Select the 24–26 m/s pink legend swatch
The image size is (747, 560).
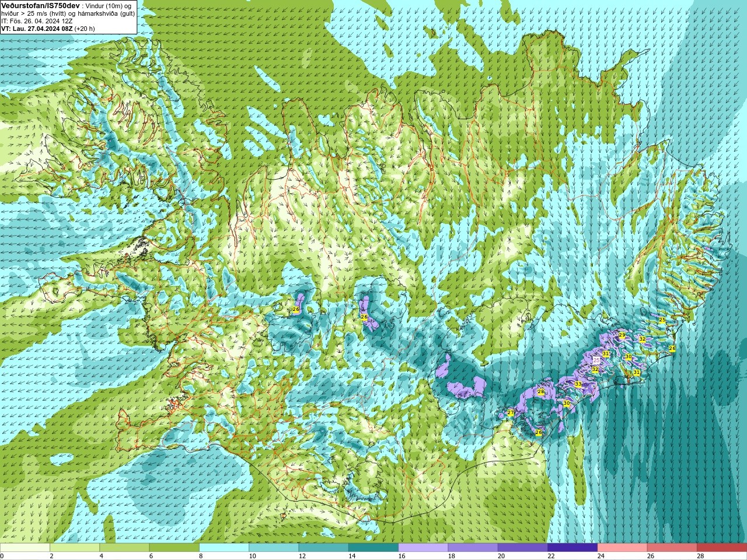[622, 548]
